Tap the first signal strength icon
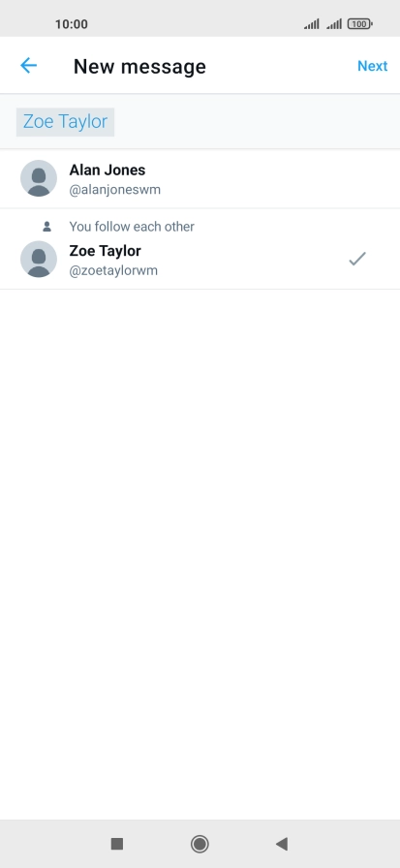Image resolution: width=400 pixels, height=868 pixels. coord(312,24)
